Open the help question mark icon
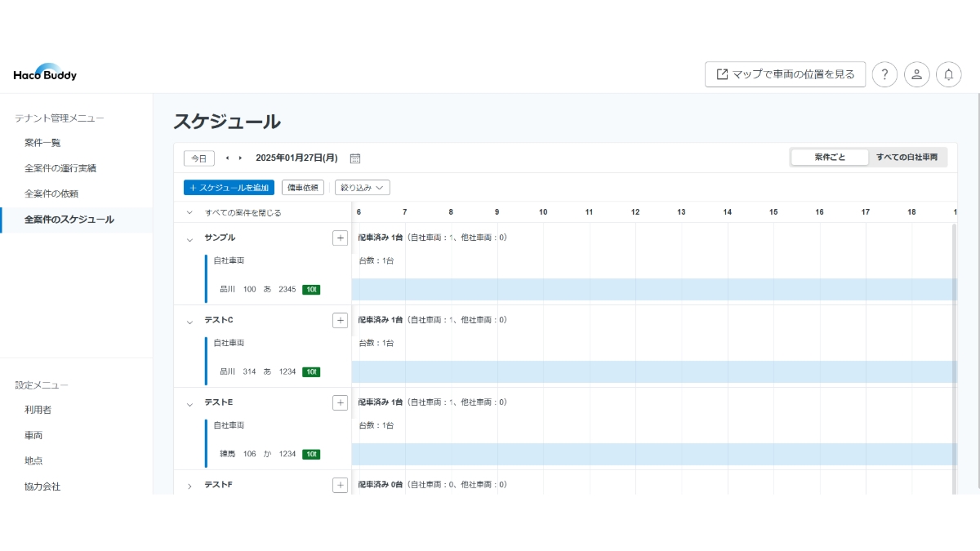The height and width of the screenshot is (551, 980). (884, 74)
